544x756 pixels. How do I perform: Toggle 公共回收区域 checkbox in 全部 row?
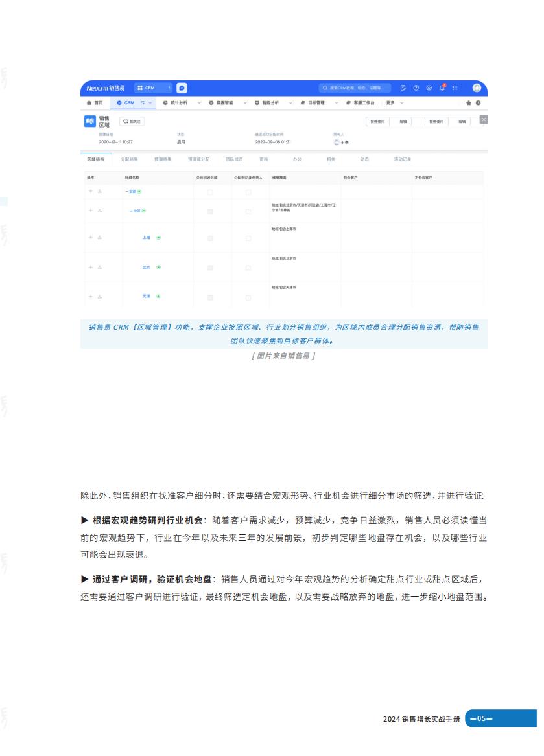tap(210, 192)
